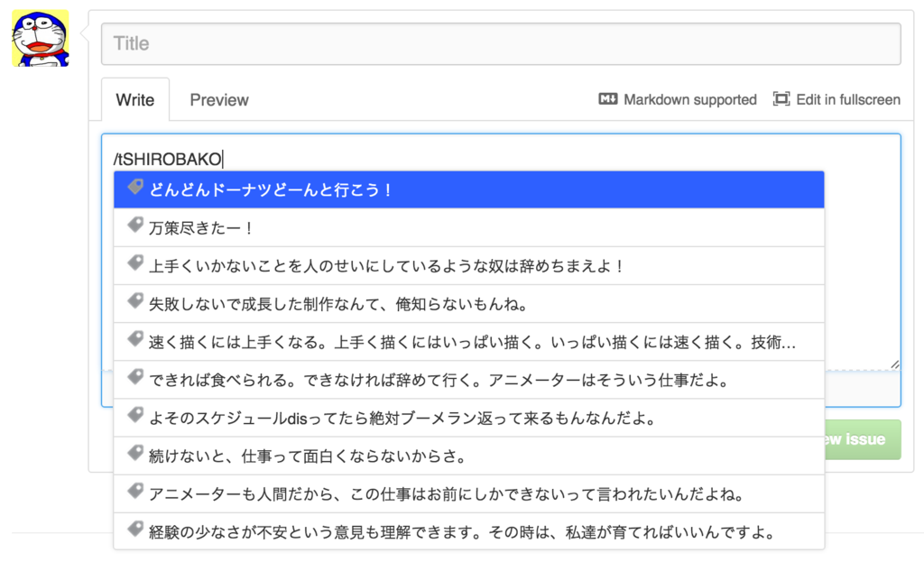Click tag icon beside 失敗しないで row

[135, 301]
